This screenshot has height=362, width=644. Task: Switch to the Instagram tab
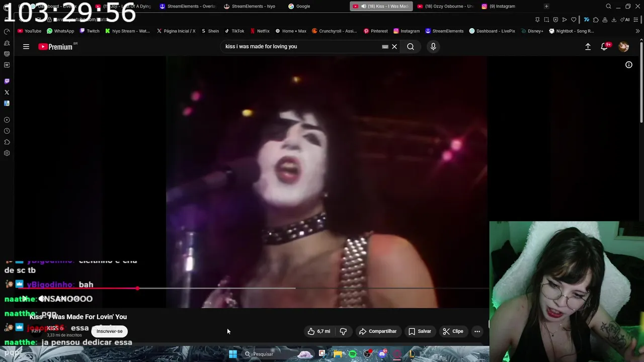[499, 6]
